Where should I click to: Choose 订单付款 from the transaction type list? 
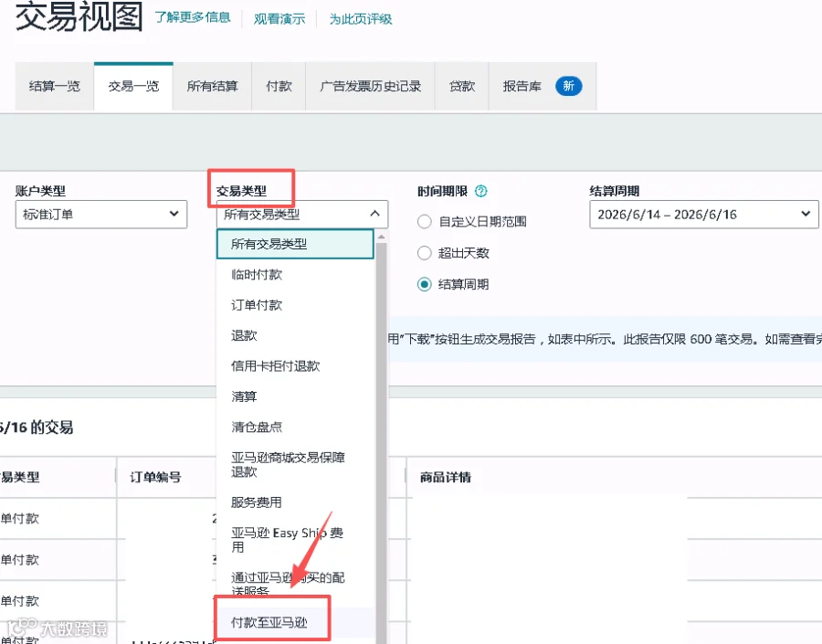pos(295,305)
